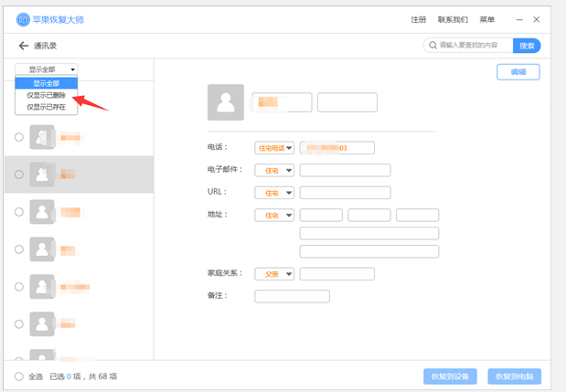Screen dimensions: 566x392
Task: Click the avatar of the highlighted second contact
Action: 42,175
